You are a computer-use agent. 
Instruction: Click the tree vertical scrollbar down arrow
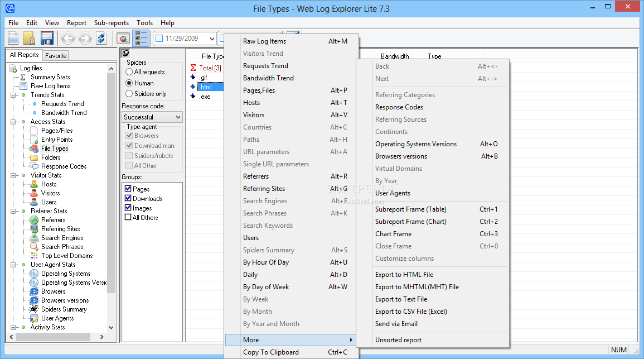(x=111, y=328)
